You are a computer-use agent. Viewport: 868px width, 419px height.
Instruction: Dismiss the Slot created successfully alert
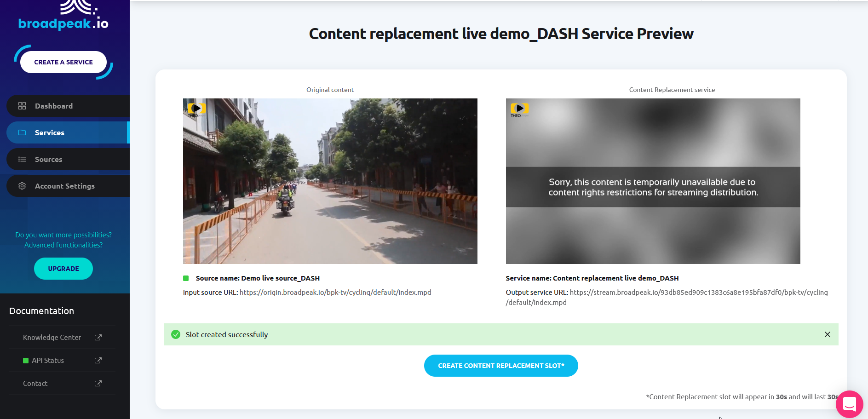click(828, 334)
